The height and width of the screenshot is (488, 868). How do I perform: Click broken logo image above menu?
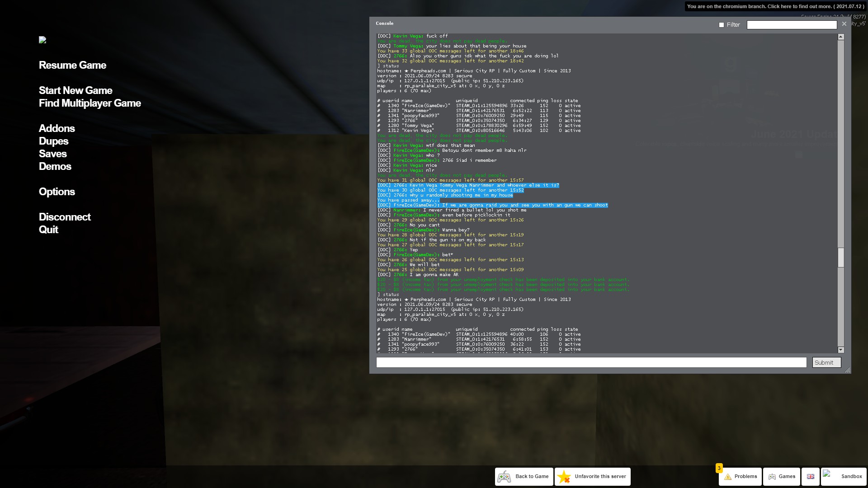point(42,40)
